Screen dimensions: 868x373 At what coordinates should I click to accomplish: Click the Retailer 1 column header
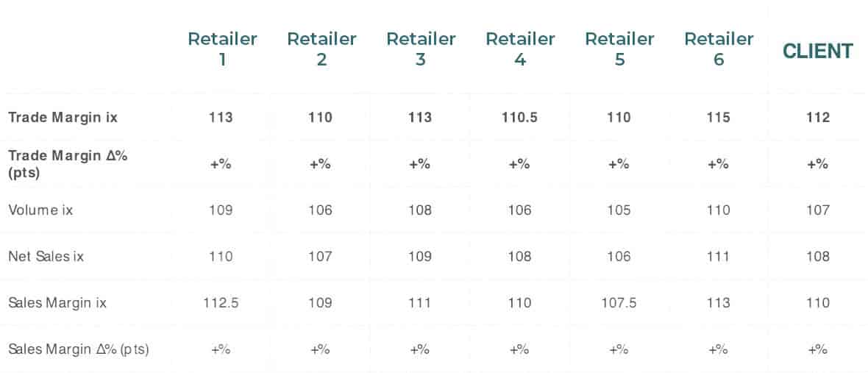pyautogui.click(x=222, y=49)
